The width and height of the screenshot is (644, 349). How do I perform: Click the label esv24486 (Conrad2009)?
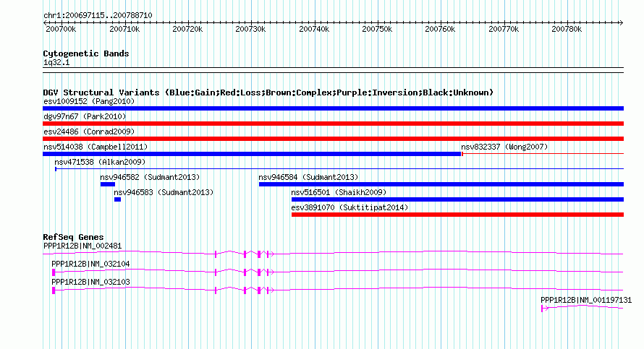(x=89, y=132)
